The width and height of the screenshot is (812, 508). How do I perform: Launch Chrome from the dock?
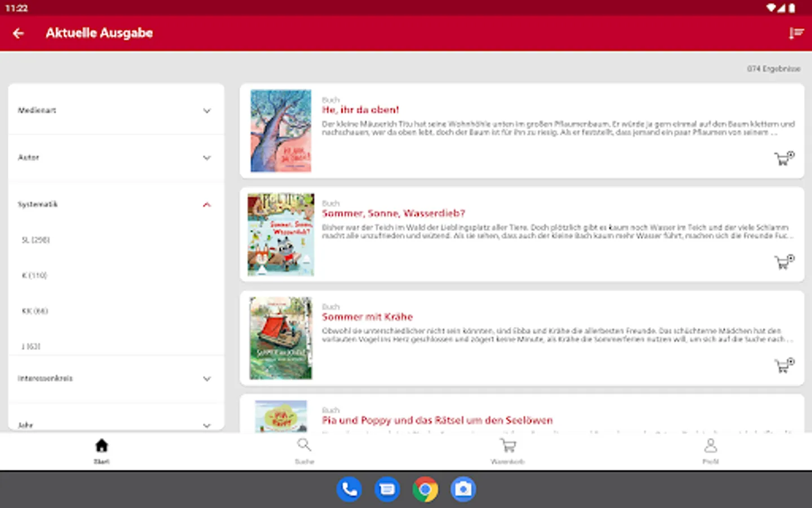[x=425, y=489]
